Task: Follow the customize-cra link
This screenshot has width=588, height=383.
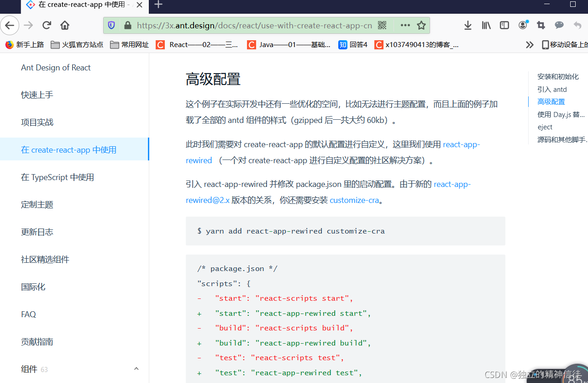Action: (354, 200)
